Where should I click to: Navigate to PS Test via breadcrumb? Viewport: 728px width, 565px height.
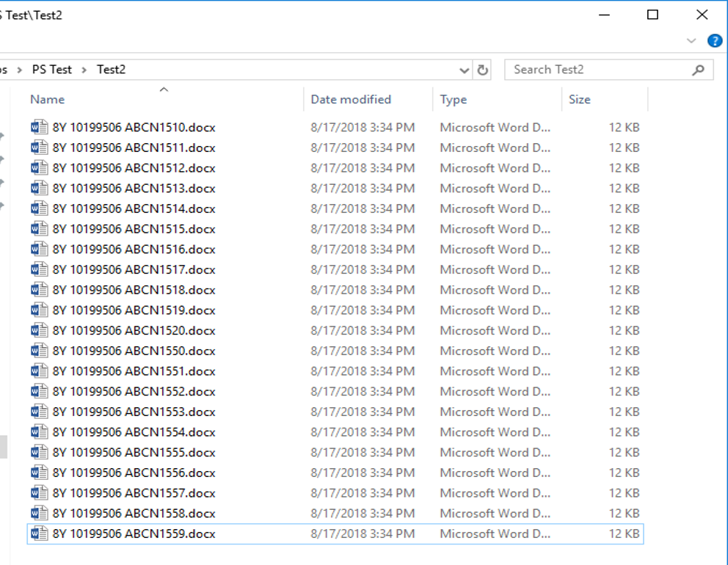pos(52,69)
